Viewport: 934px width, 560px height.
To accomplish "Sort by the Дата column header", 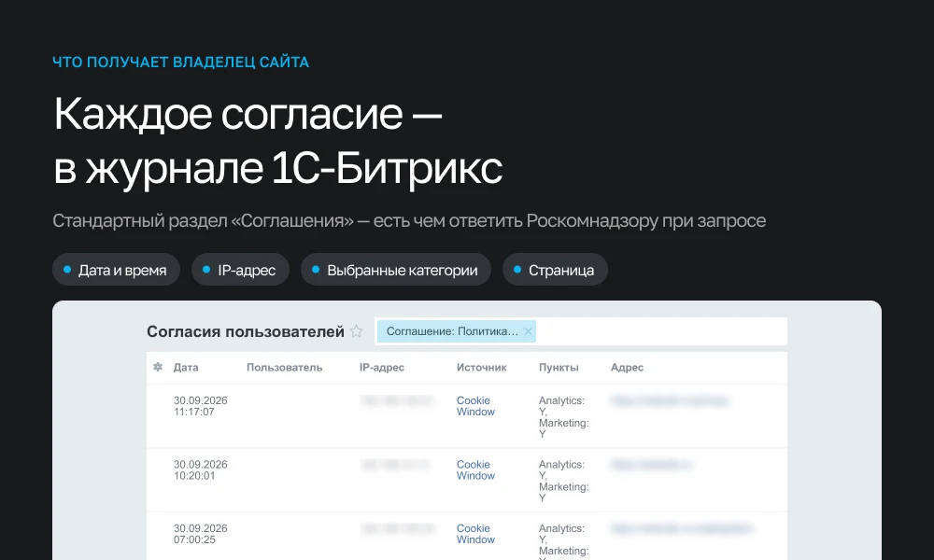I will click(x=186, y=367).
